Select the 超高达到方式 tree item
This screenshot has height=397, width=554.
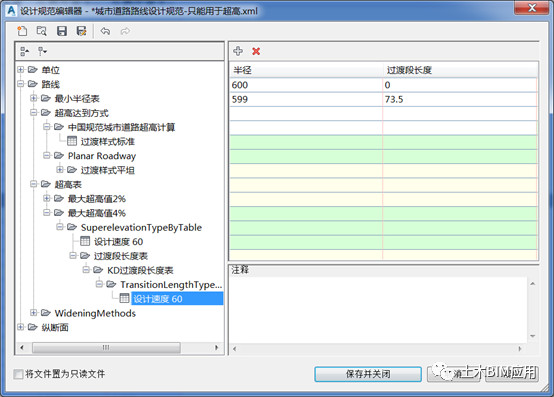click(81, 113)
